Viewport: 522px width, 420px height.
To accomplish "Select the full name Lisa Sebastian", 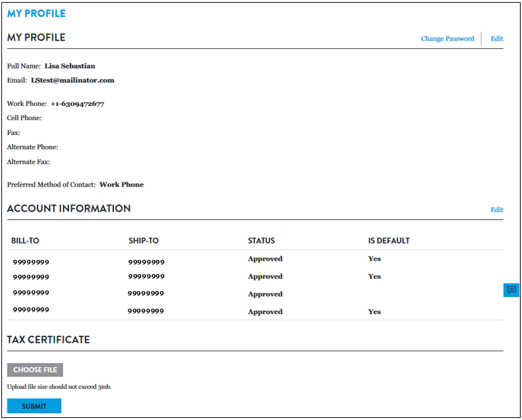I will point(70,66).
